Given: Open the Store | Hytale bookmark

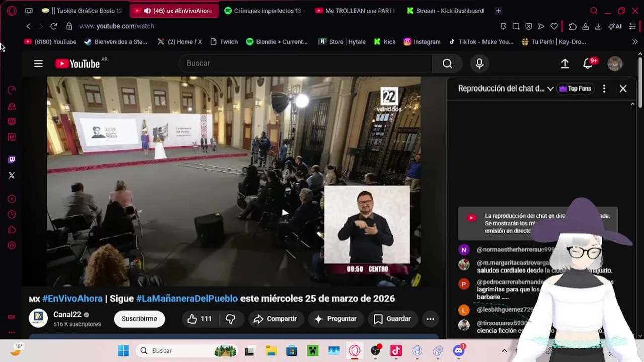Looking at the screenshot, I should tap(342, 42).
